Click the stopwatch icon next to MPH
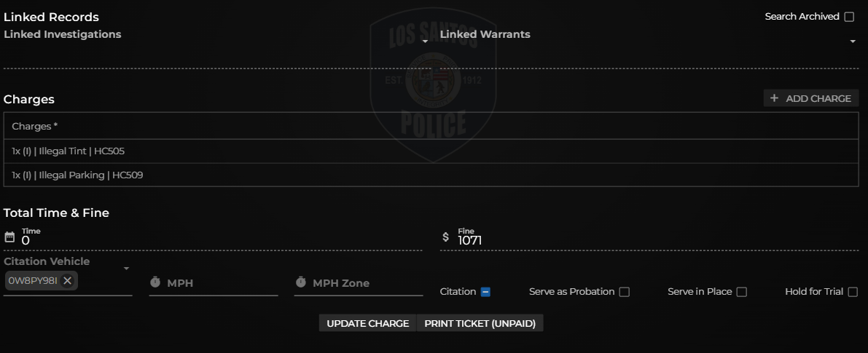The width and height of the screenshot is (868, 353). [155, 282]
